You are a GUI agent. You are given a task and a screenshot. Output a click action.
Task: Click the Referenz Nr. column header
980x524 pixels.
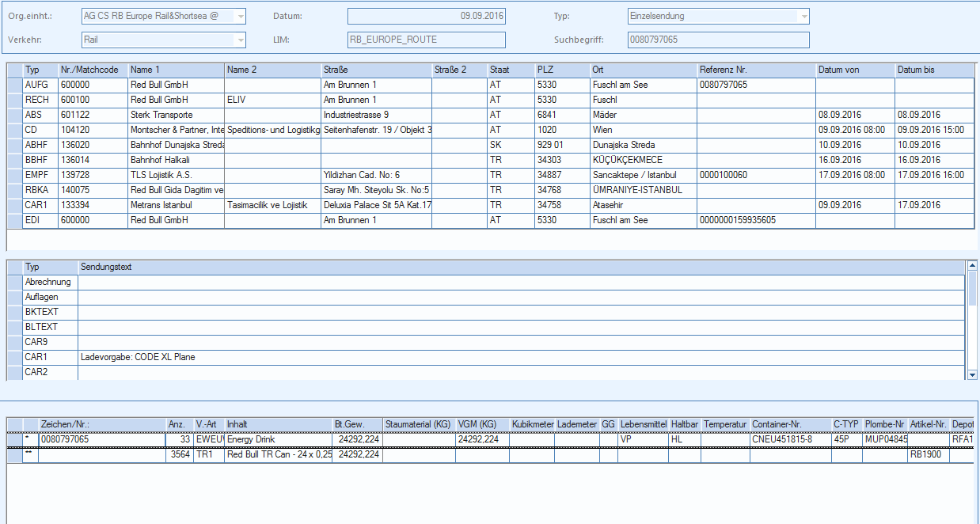tap(756, 70)
